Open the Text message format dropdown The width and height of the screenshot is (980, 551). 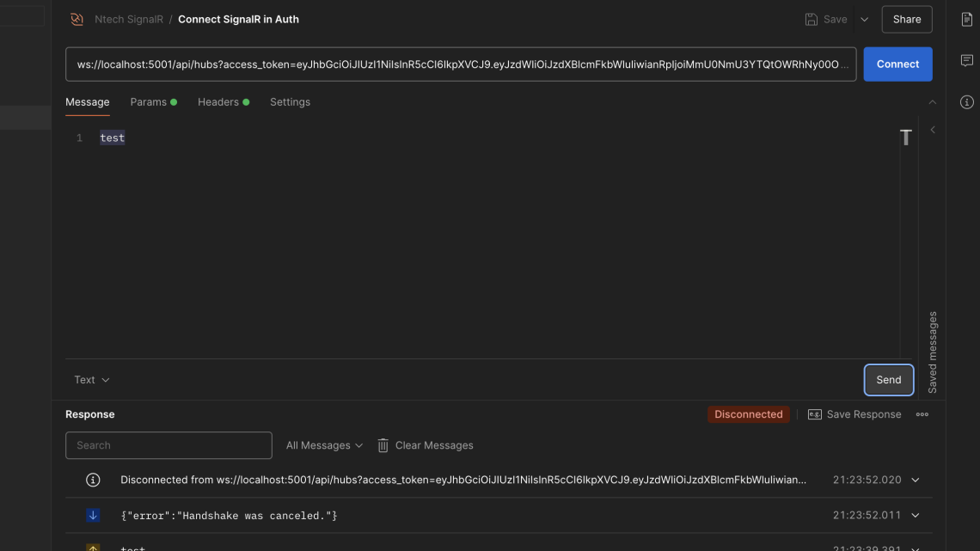(x=92, y=380)
